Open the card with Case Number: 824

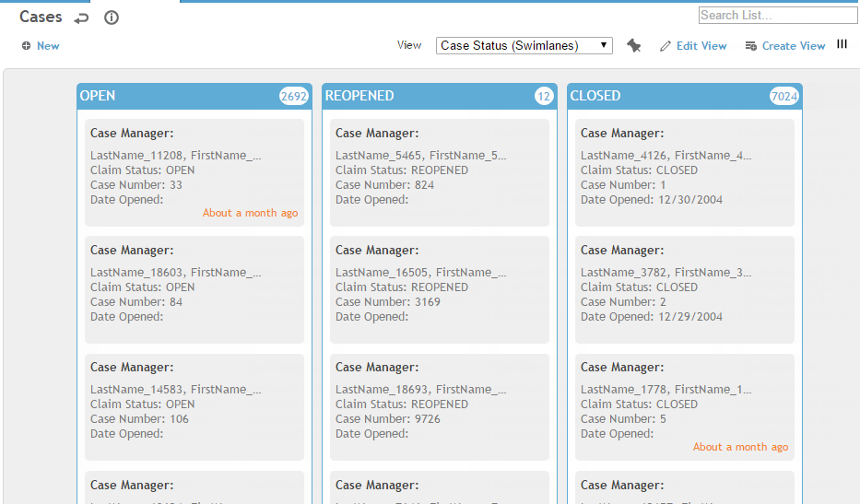click(x=440, y=172)
